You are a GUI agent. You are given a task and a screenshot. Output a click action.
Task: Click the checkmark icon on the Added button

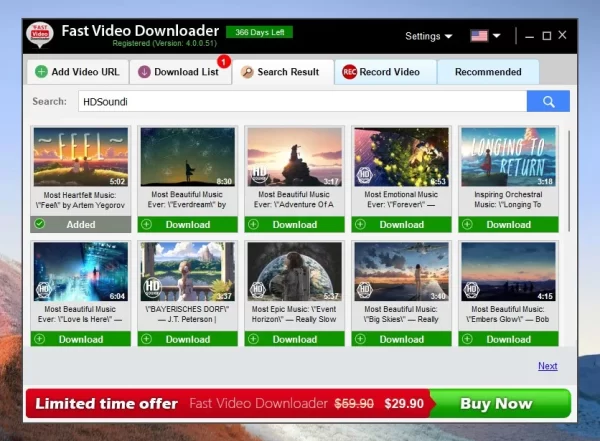point(39,224)
